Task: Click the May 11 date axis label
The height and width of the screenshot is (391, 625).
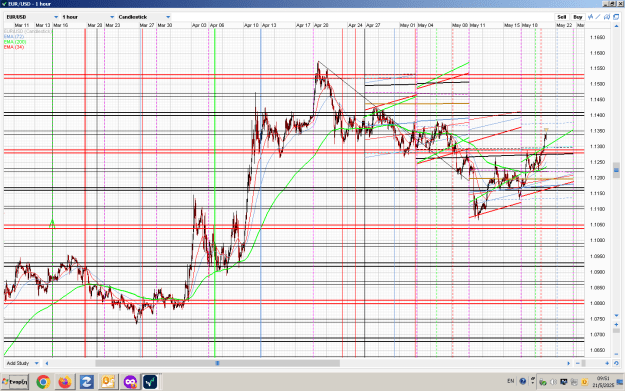Action: 478,25
